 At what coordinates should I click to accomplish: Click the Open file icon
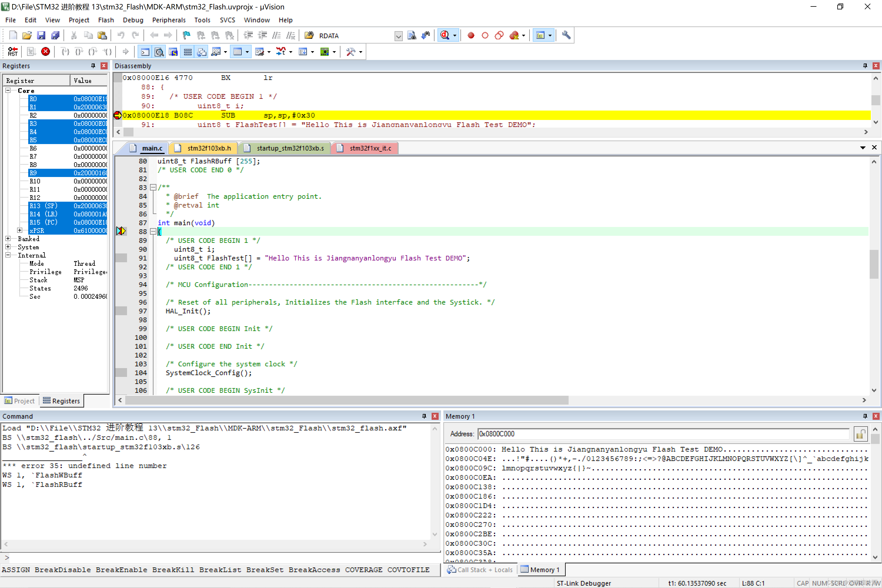(27, 35)
